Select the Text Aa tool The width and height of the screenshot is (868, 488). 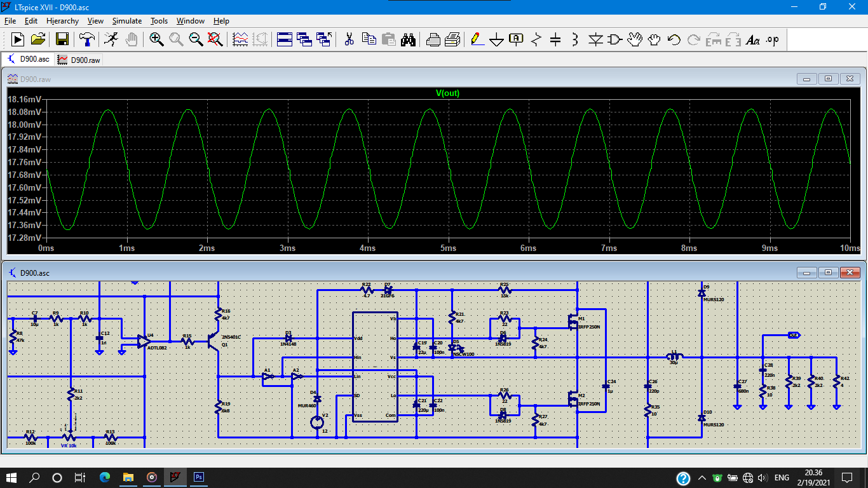[x=753, y=39]
